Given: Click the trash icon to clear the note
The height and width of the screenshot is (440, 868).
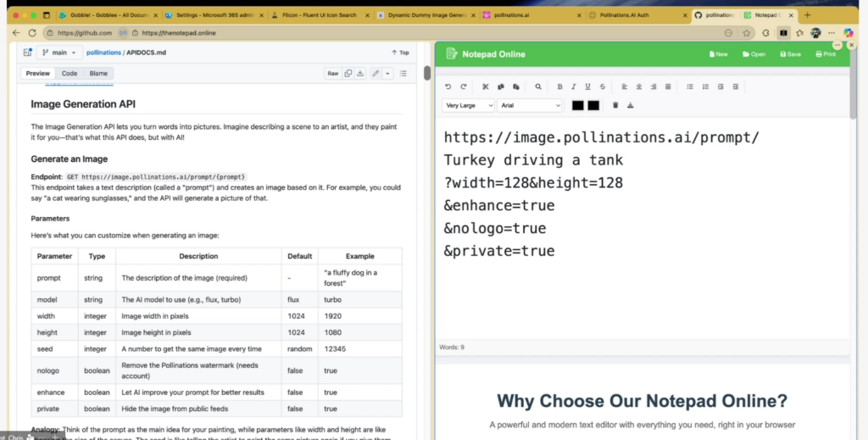Looking at the screenshot, I should click(615, 105).
